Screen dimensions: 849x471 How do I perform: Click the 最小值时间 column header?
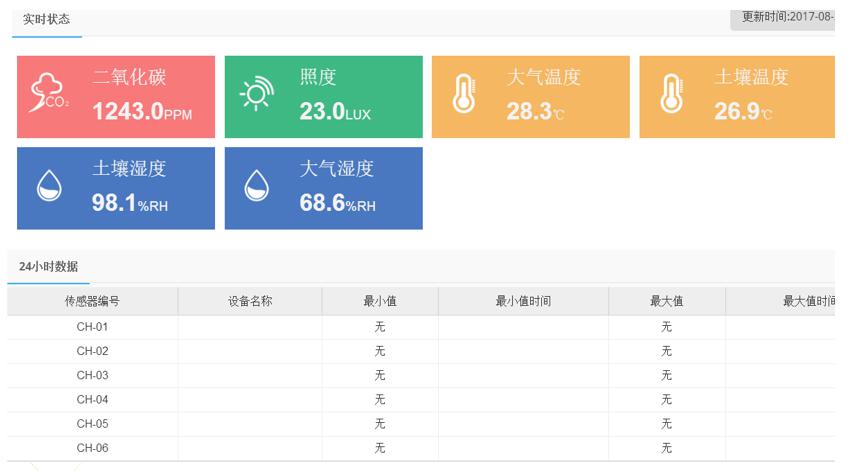point(523,301)
